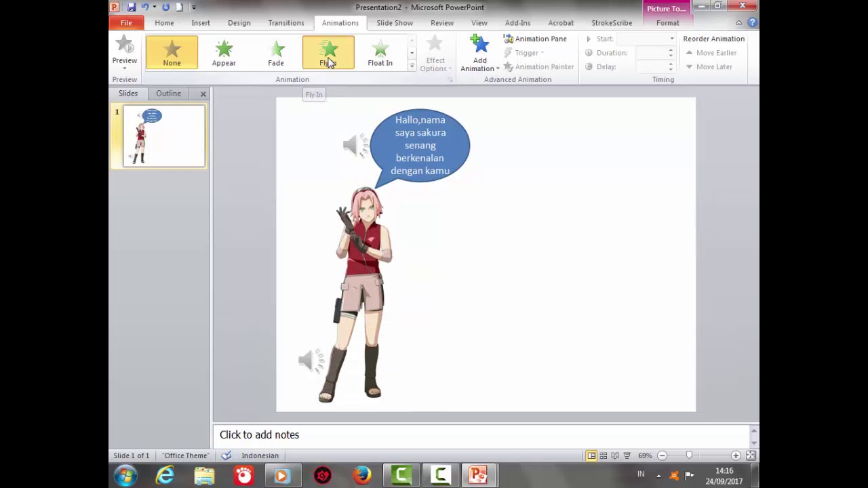Image resolution: width=868 pixels, height=488 pixels.
Task: Click Move Later in Reorder Animation
Action: (x=709, y=66)
